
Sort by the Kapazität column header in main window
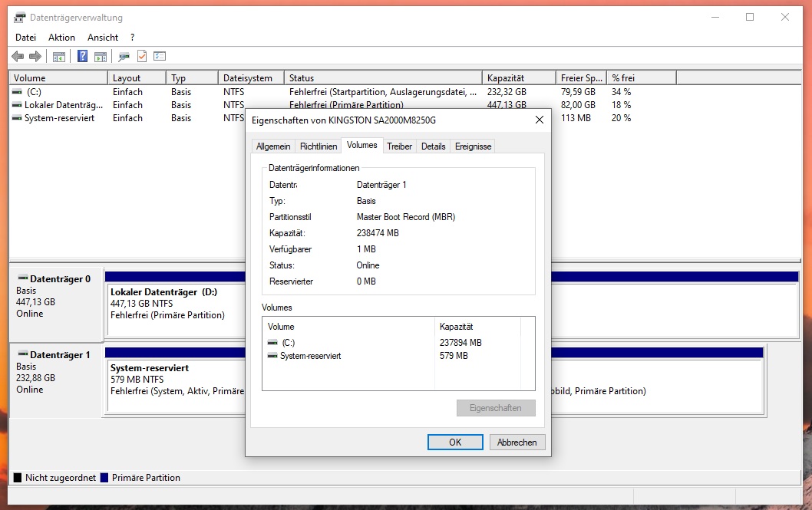coord(519,77)
